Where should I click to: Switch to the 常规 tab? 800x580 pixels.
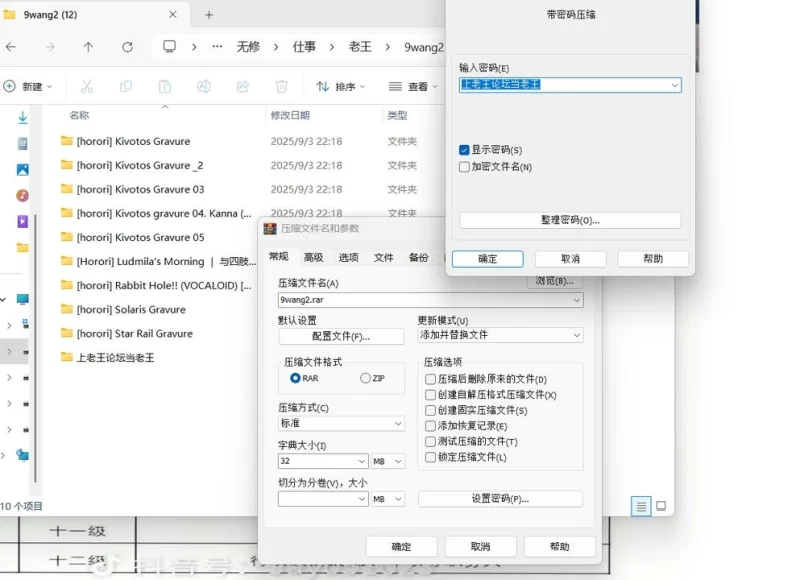(x=279, y=257)
